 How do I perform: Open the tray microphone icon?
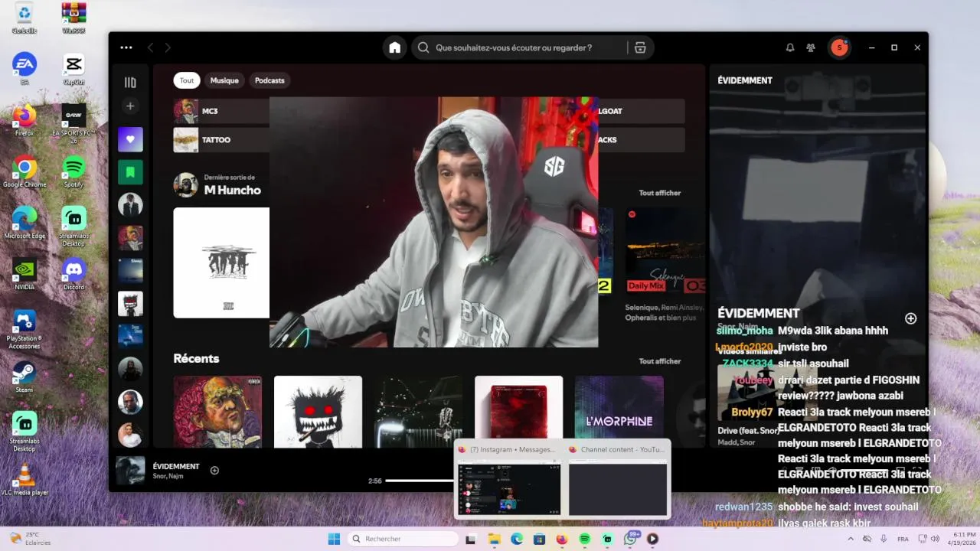coord(884,539)
